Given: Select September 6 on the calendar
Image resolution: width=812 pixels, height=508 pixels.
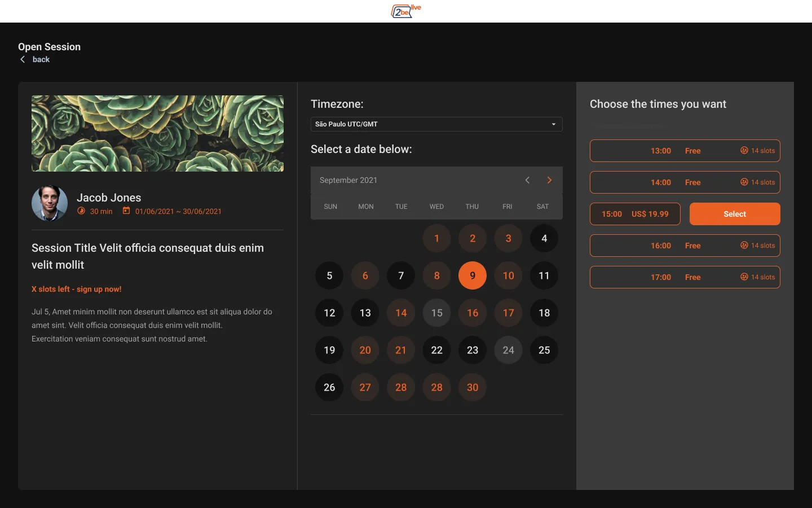Looking at the screenshot, I should coord(365,275).
